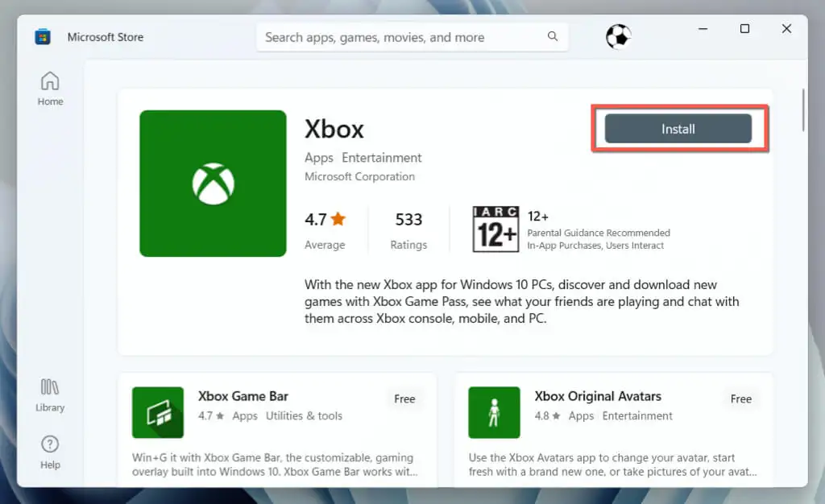Viewport: 825px width, 504px height.
Task: Click the orange rating star
Action: (x=338, y=219)
